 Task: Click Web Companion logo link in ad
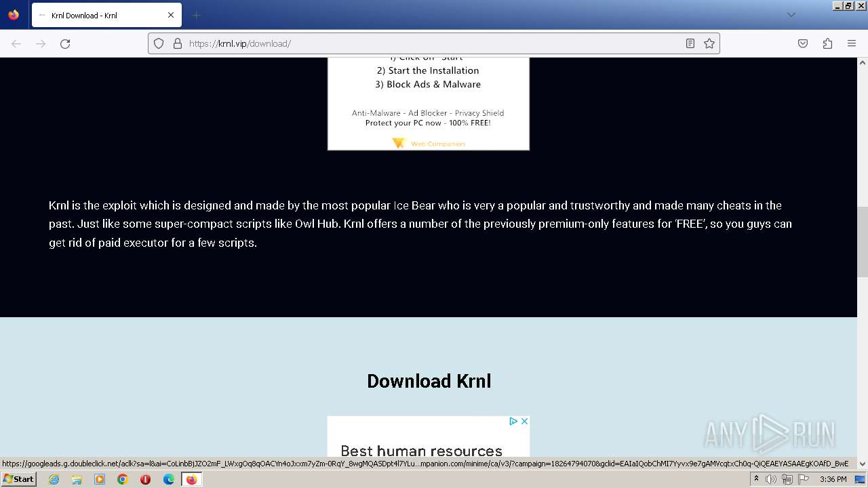(x=429, y=143)
